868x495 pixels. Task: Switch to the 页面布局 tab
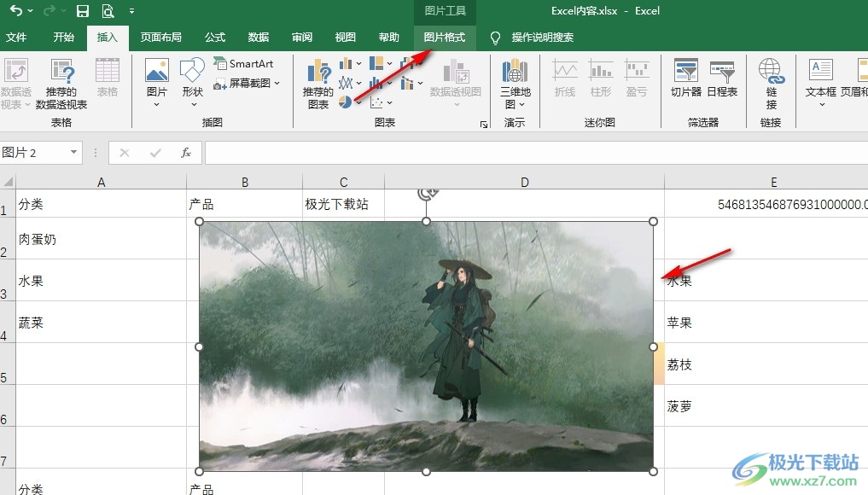click(x=160, y=37)
